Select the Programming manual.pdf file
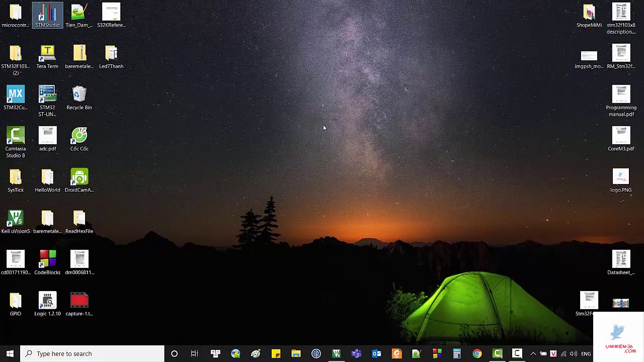644x362 pixels. pos(621,101)
